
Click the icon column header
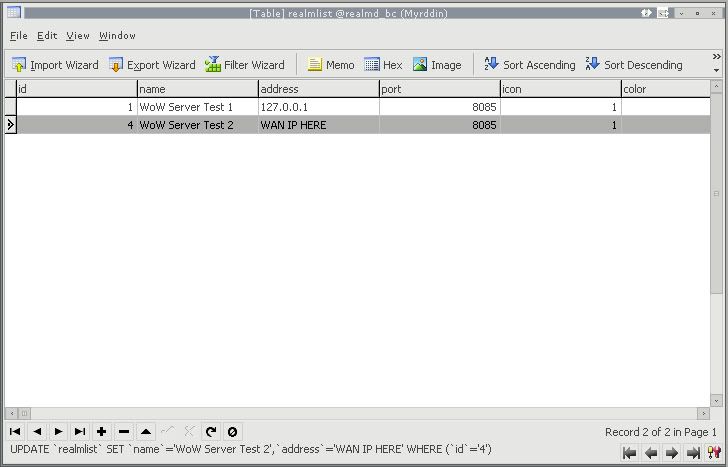pyautogui.click(x=561, y=89)
